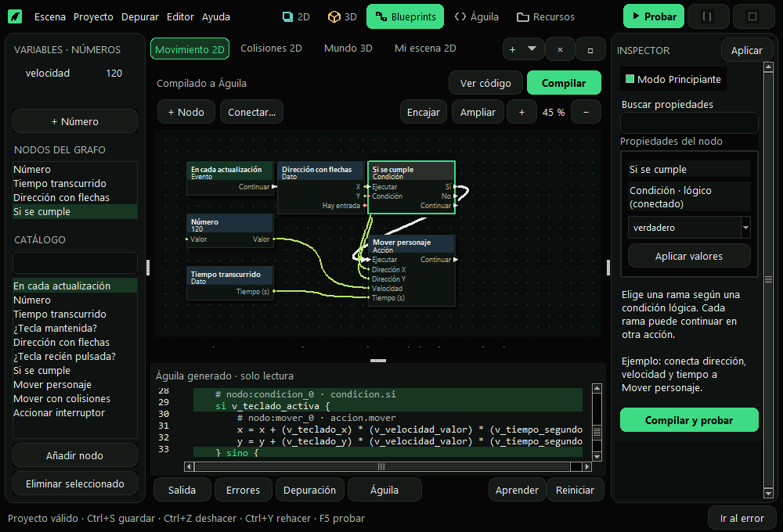Click the Aplicar button in Inspector
Viewport: 783px width, 532px height.
[x=746, y=50]
